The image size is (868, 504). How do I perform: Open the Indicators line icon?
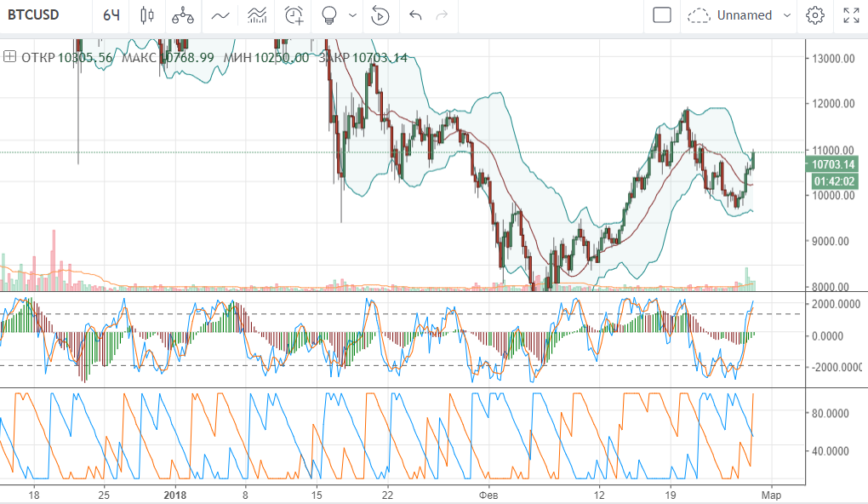pyautogui.click(x=220, y=15)
